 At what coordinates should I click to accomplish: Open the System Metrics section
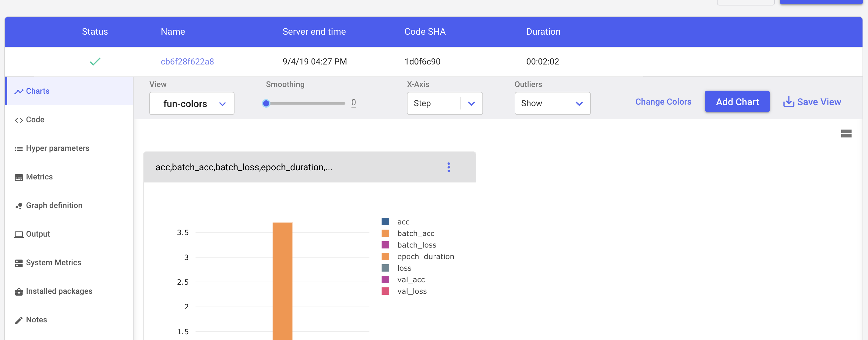(69, 263)
